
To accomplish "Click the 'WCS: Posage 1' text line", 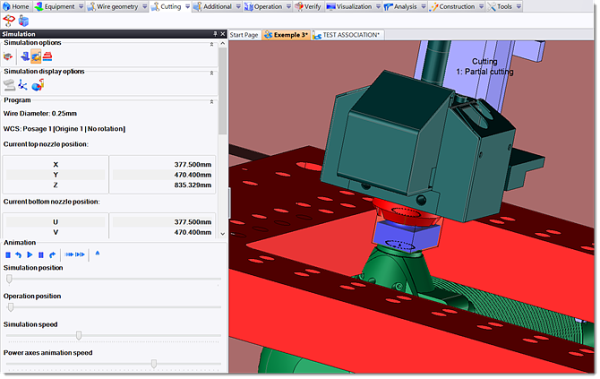I will (64, 129).
